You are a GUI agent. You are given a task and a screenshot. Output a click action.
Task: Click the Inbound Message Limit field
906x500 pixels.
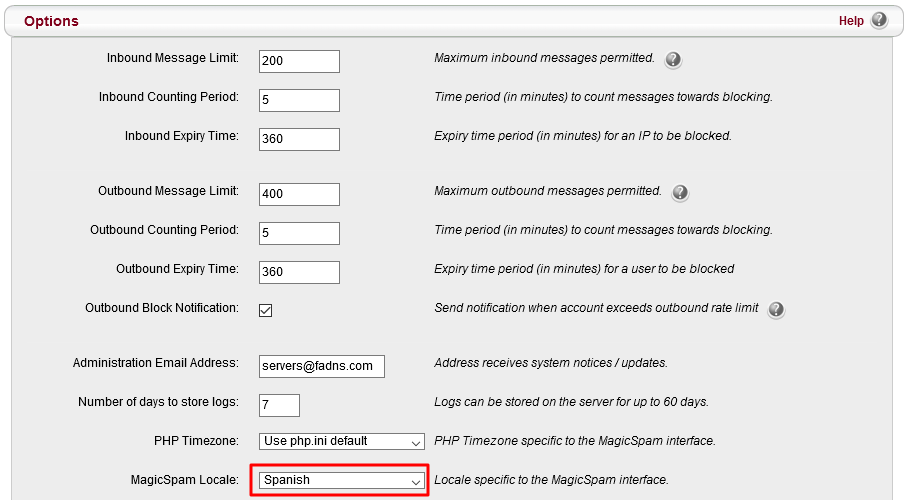tap(299, 61)
